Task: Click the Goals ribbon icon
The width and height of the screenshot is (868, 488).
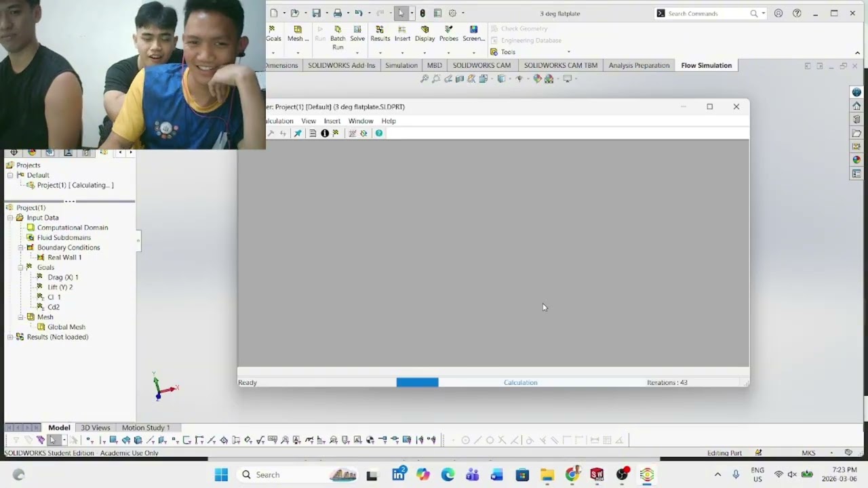Action: tap(273, 33)
